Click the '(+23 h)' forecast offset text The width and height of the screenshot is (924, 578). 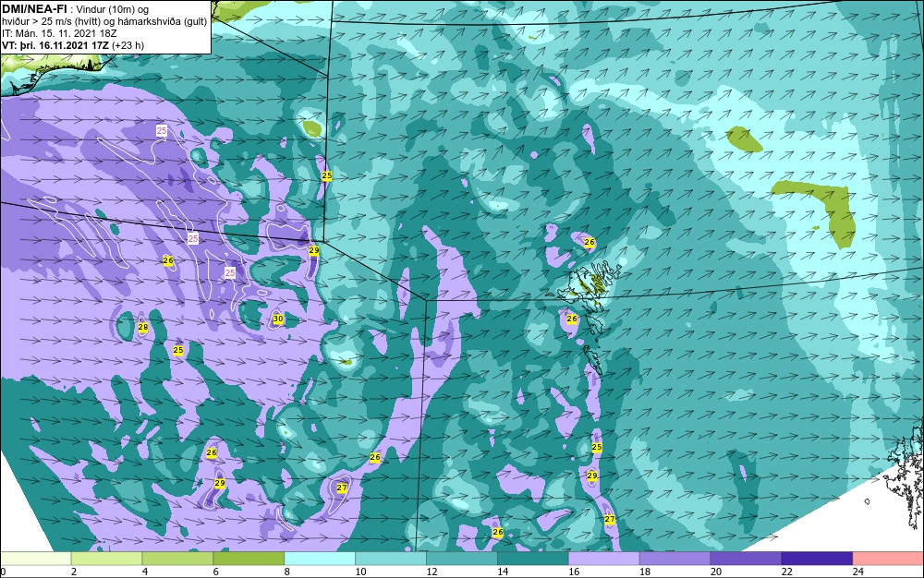[128, 45]
